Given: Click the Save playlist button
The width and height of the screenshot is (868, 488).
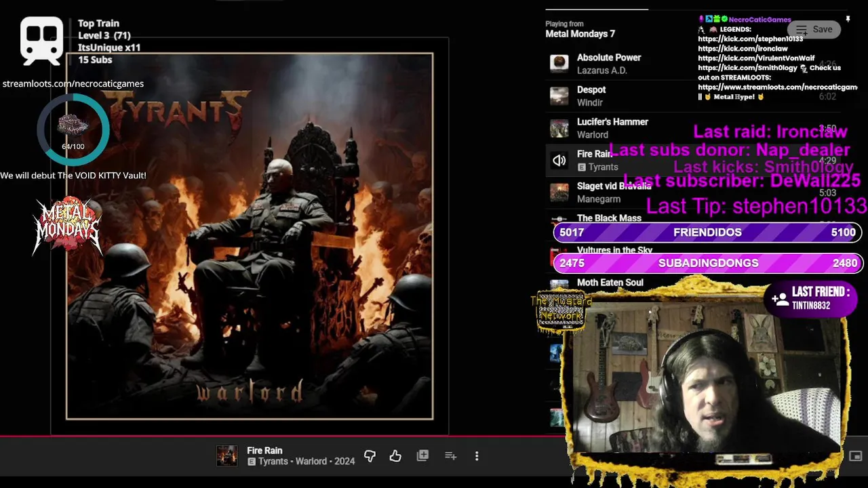Looking at the screenshot, I should 814,29.
